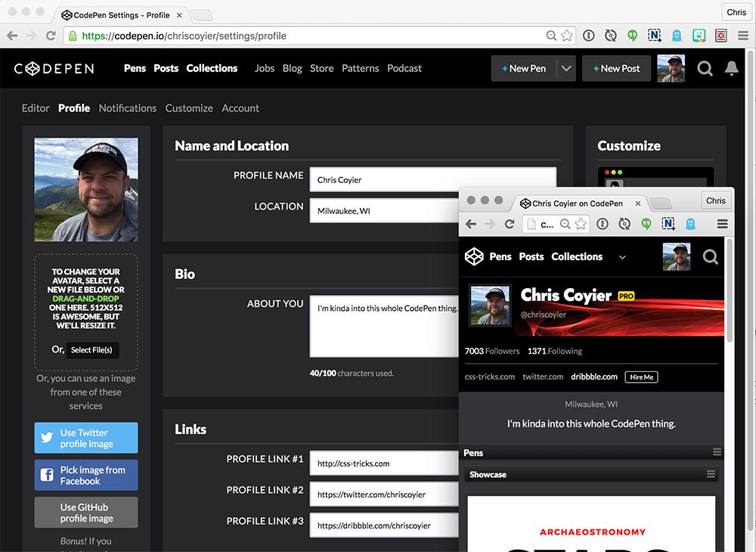Click the search icon in the profile preview window
Screen dimensions: 756x552
tap(710, 257)
